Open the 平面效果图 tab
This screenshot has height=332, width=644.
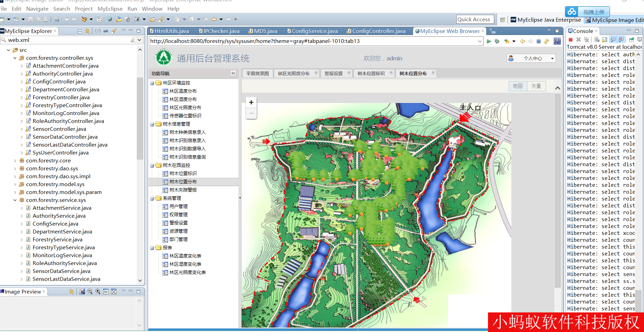(x=257, y=73)
